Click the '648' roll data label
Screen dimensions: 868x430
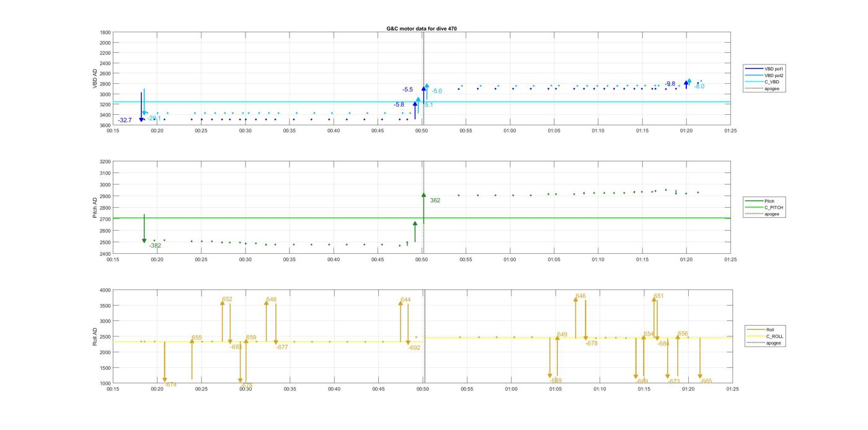pyautogui.click(x=271, y=299)
